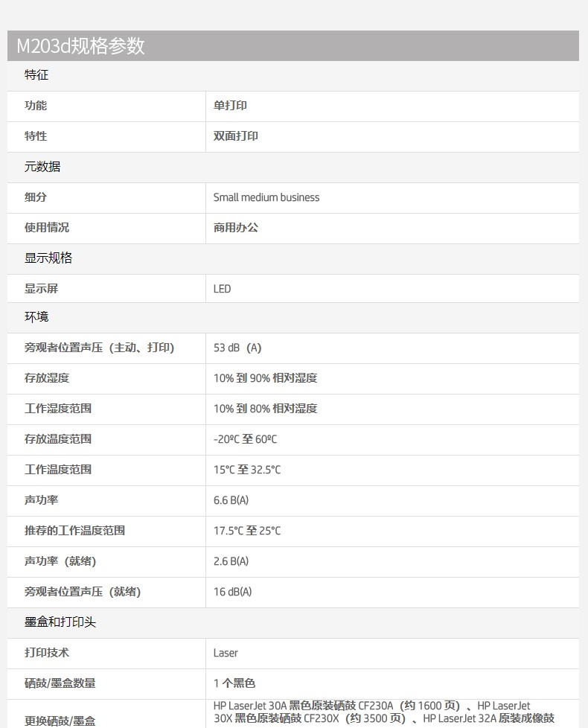Click the 工作温度范围 row label
The image size is (588, 728).
[x=58, y=470]
